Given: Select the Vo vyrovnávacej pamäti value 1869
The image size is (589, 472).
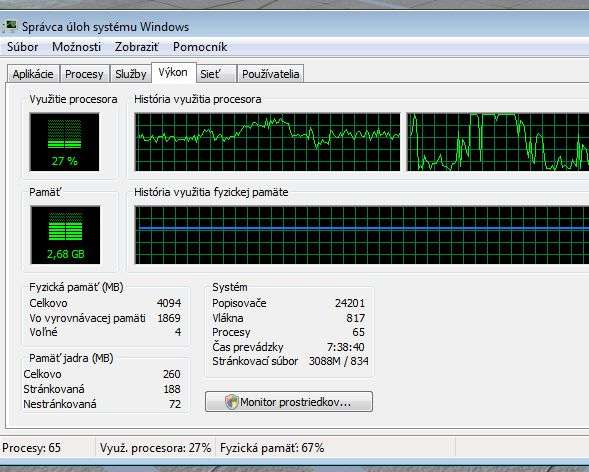Looking at the screenshot, I should click(169, 318).
